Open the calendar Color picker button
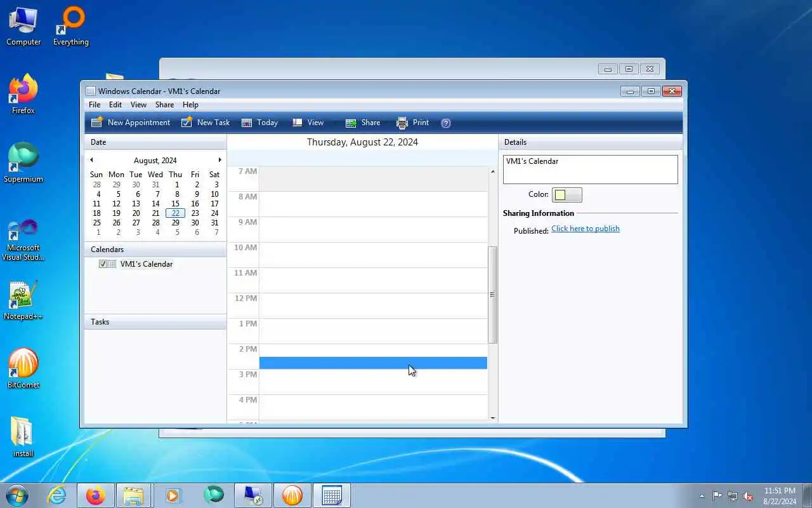Viewport: 812px width, 508px height. [566, 195]
